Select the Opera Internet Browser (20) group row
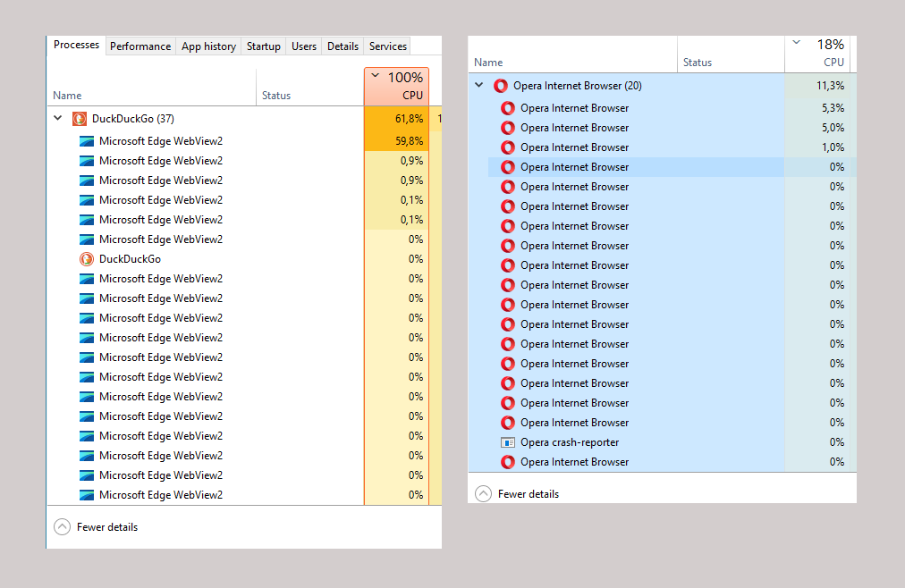Image resolution: width=905 pixels, height=588 pixels. (x=662, y=86)
